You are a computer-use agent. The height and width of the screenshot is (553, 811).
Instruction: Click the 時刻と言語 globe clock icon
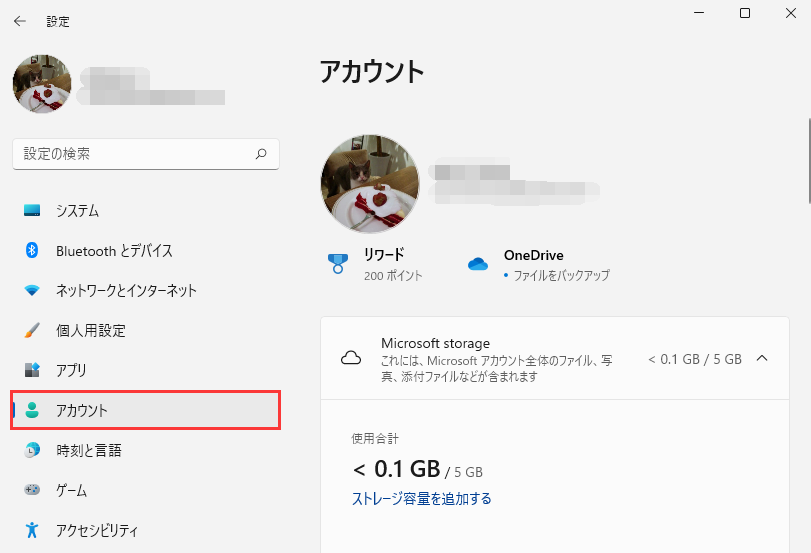coord(32,450)
